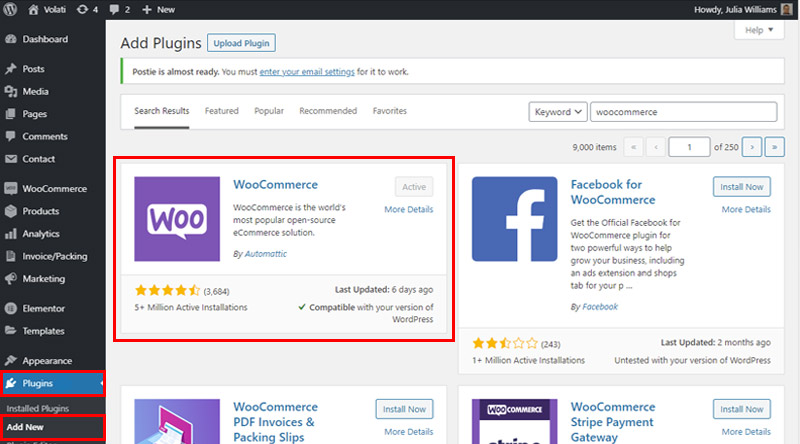Open Julia Williams user avatar

pyautogui.click(x=786, y=9)
